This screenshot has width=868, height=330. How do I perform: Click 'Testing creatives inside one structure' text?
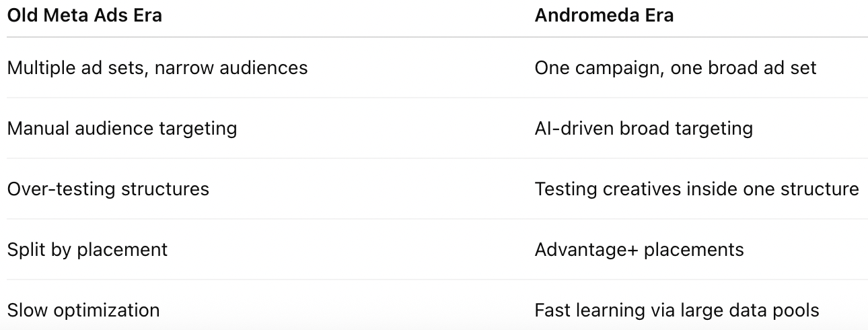pos(697,189)
